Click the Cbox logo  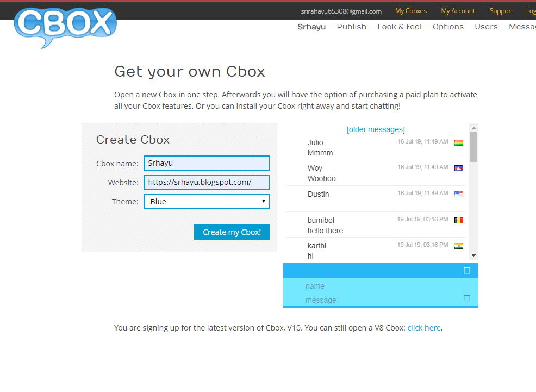pos(65,27)
